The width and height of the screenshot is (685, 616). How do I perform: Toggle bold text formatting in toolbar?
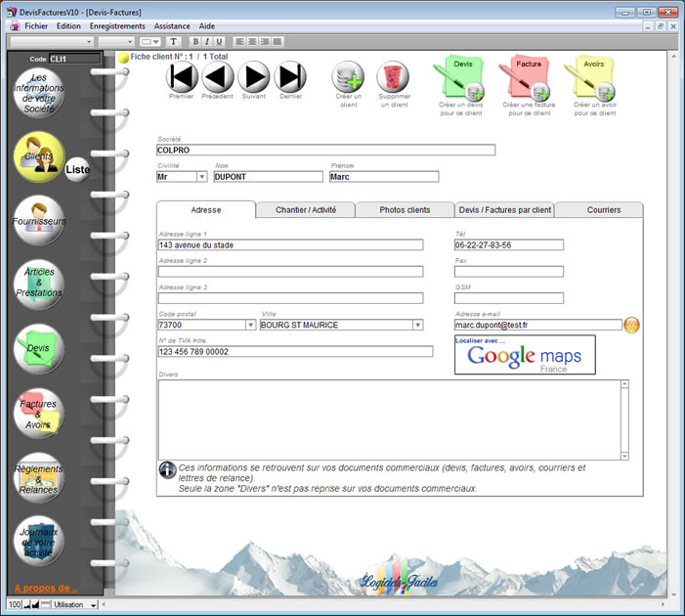pos(195,42)
